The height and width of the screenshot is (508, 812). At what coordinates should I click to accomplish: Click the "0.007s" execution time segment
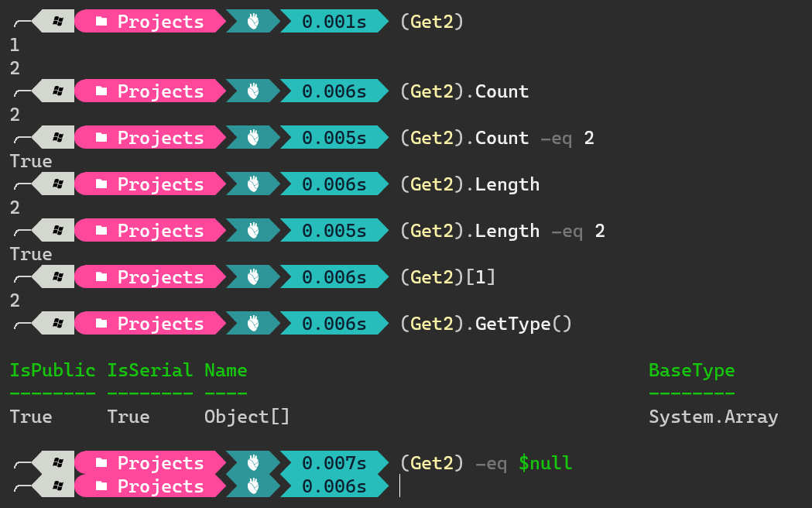(x=334, y=462)
